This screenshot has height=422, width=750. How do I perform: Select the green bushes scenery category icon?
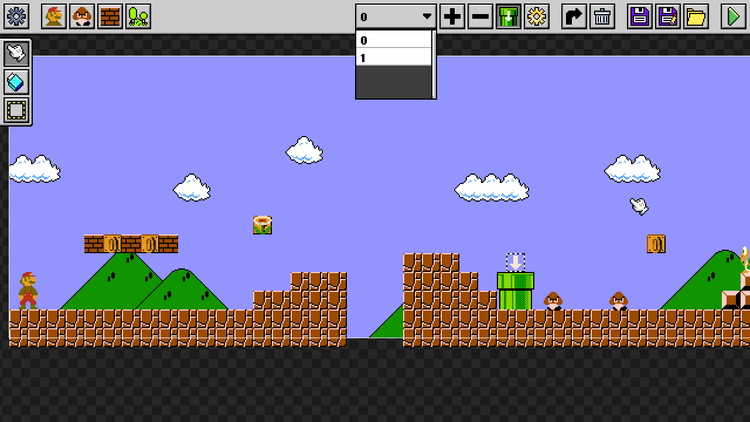click(x=138, y=16)
